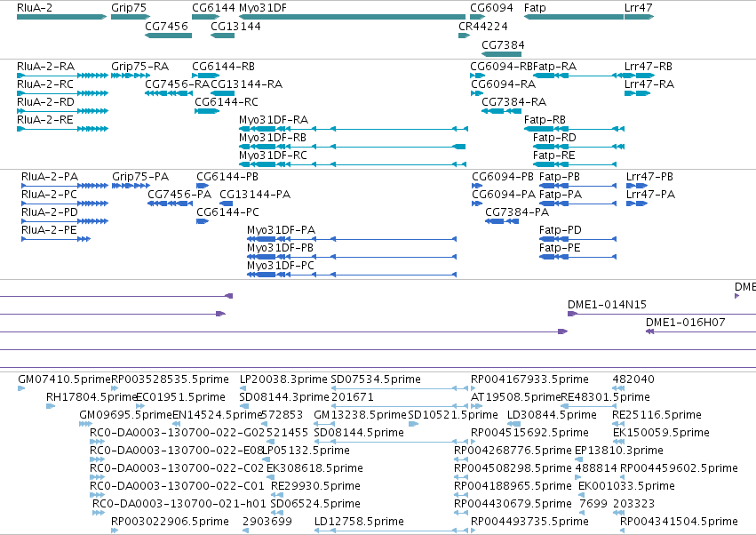Select the CG7456 gene glyph
The height and width of the screenshot is (535, 756).
point(168,36)
